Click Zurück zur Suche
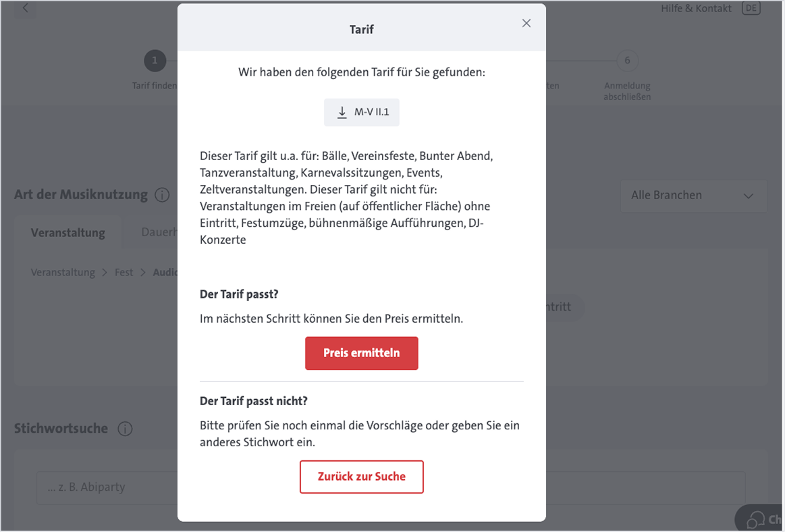 pos(362,477)
